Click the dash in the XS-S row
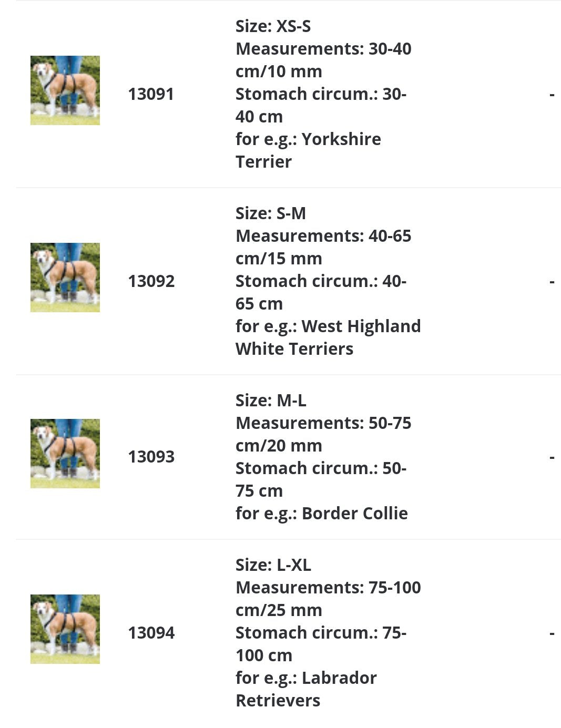This screenshot has width=561, height=728. pos(552,95)
